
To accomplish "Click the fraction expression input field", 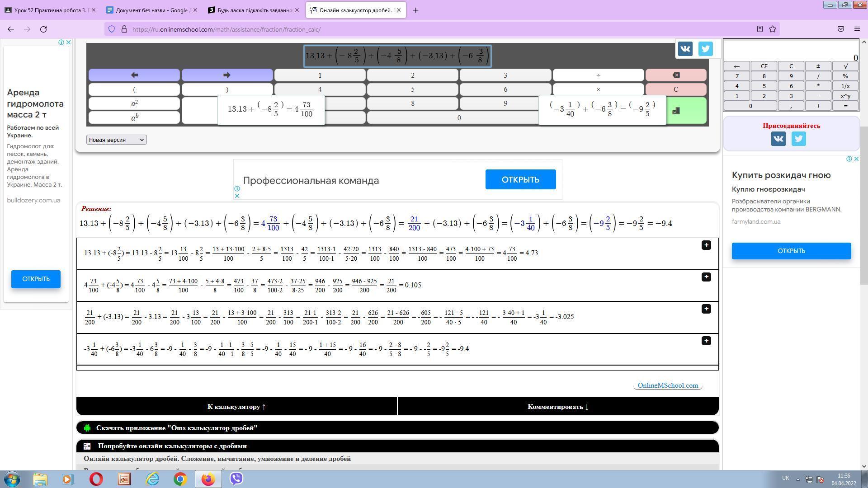I will pyautogui.click(x=397, y=56).
